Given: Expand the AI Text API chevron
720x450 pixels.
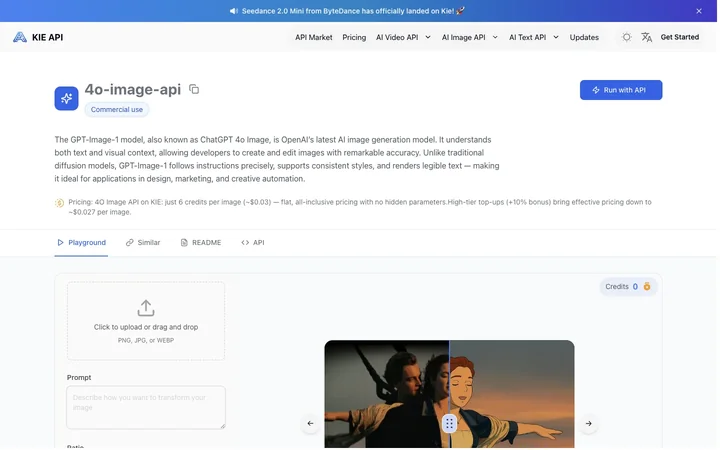Looking at the screenshot, I should click(x=556, y=37).
